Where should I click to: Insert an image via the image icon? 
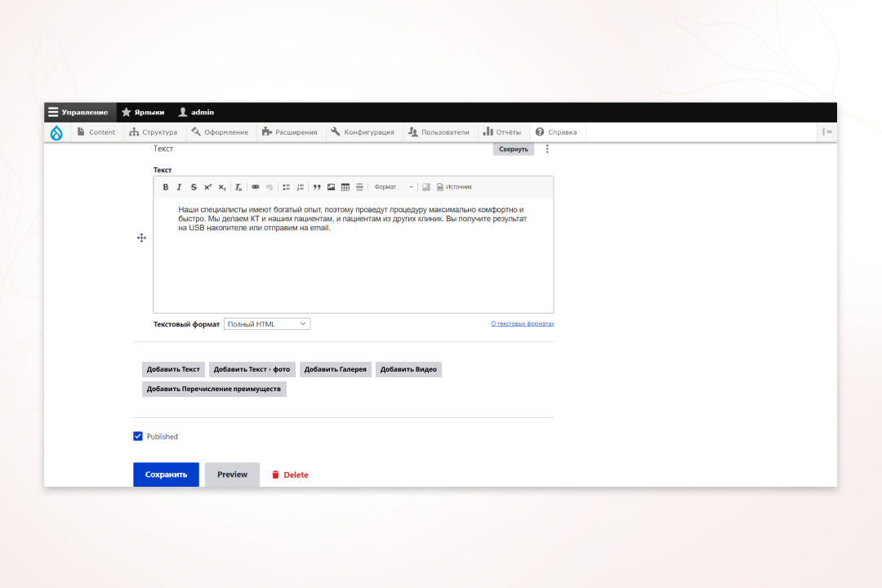point(331,187)
